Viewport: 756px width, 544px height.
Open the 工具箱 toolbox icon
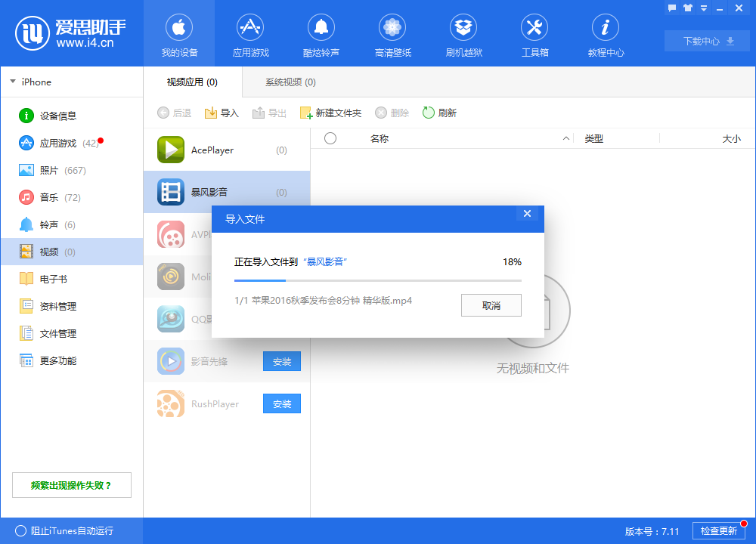coord(534,27)
